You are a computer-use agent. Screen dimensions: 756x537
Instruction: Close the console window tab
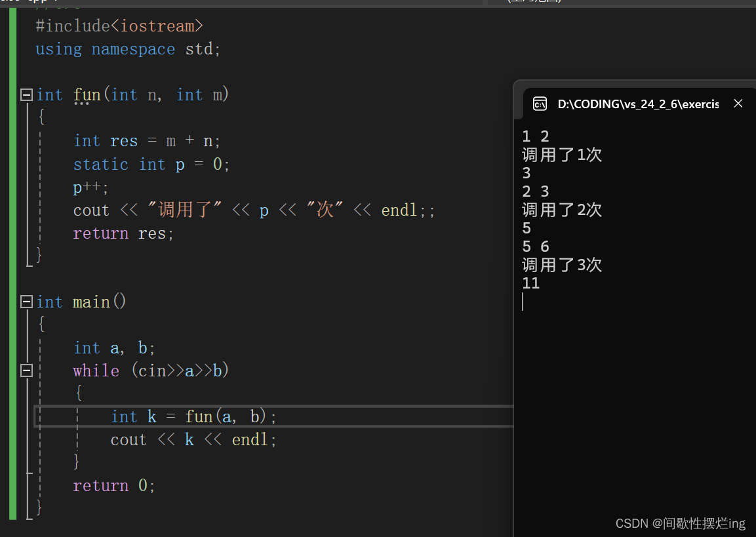click(x=738, y=103)
